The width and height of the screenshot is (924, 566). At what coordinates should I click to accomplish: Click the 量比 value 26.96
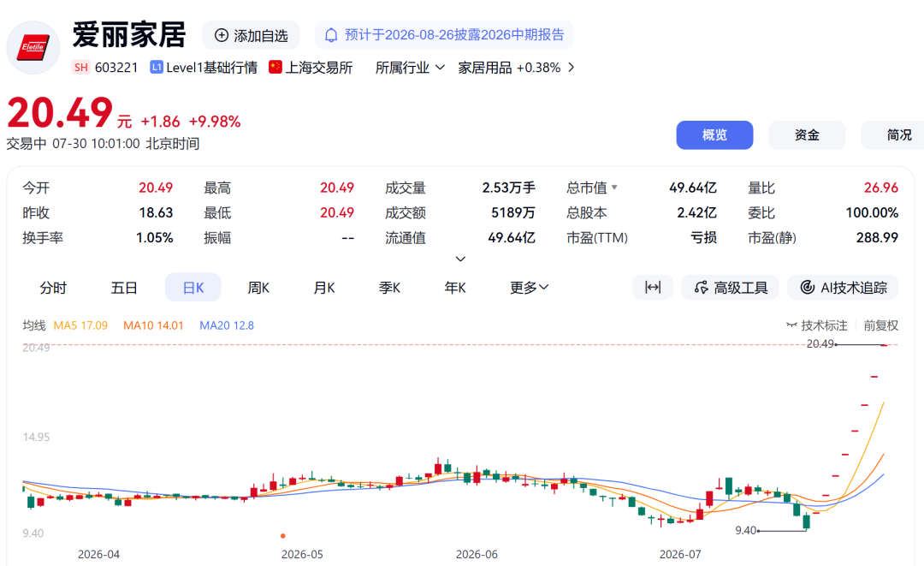[x=881, y=188]
